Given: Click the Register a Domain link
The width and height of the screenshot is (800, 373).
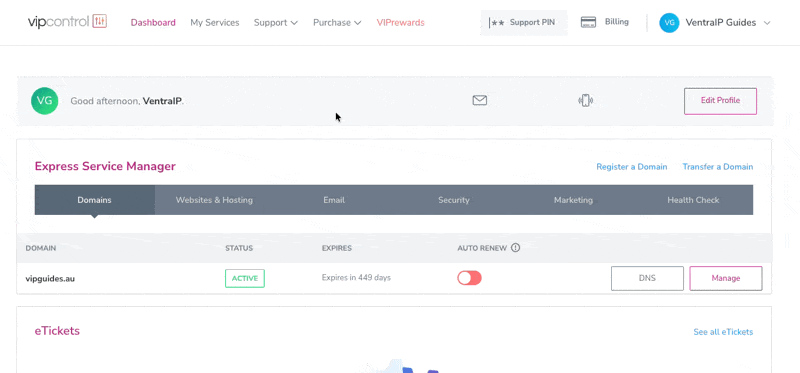Looking at the screenshot, I should pos(632,167).
